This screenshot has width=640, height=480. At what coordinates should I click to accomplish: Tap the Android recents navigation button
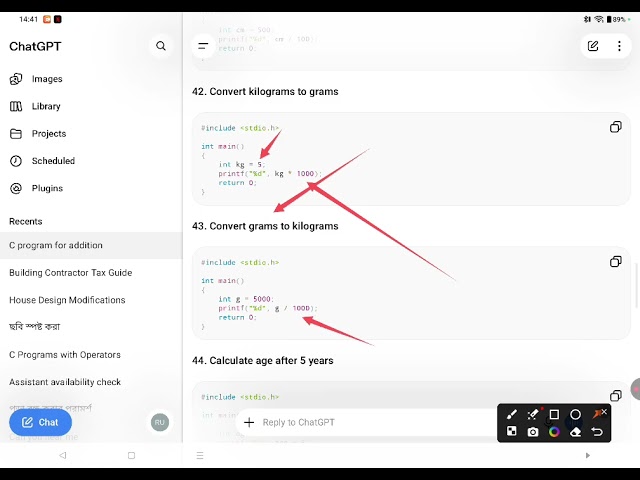tap(200, 455)
